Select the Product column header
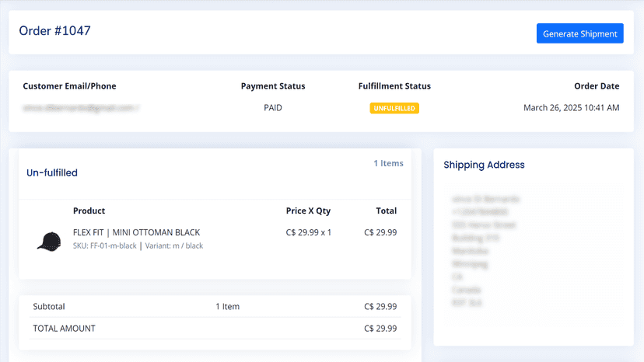This screenshot has width=644, height=362. [x=89, y=211]
